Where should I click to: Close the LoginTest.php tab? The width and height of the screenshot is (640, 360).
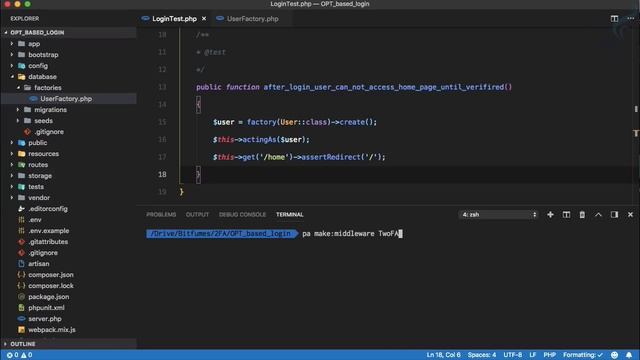point(204,19)
